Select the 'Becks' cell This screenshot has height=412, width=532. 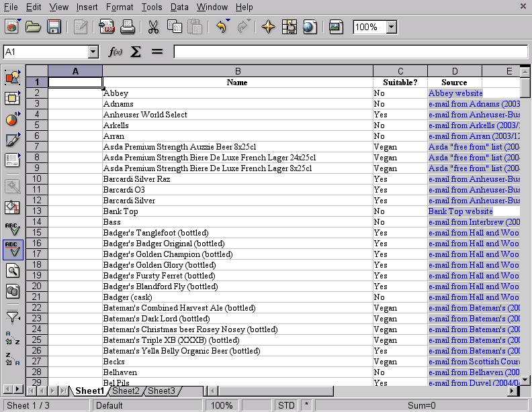click(x=238, y=362)
